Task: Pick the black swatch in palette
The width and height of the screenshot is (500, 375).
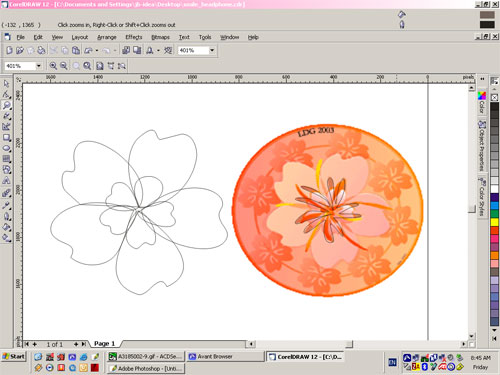Action: coord(494,107)
